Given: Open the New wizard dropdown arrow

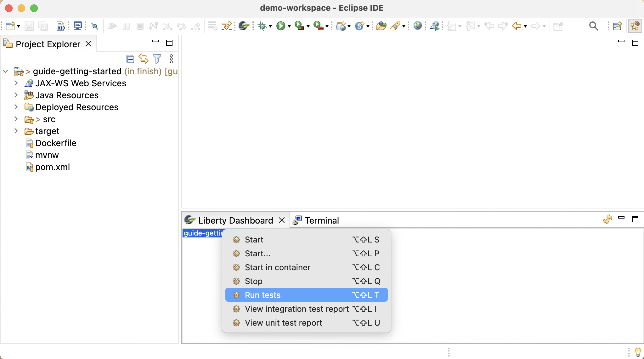Looking at the screenshot, I should (x=19, y=26).
